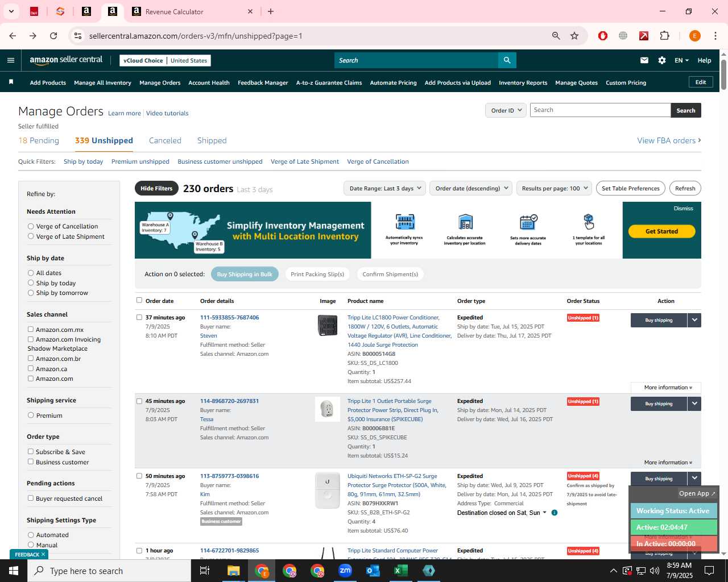Tick checkbox for order 111-5933855-7687406
Screen dimensions: 728x582
[139, 317]
